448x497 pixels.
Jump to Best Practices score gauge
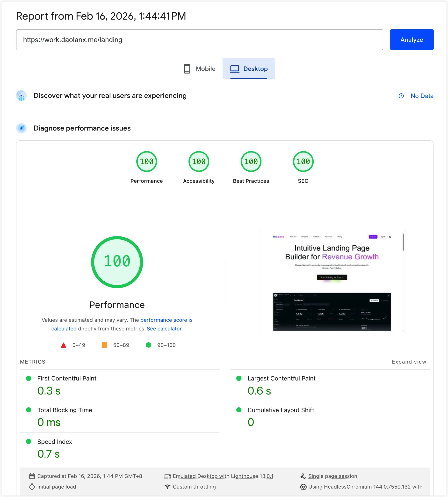pyautogui.click(x=251, y=161)
